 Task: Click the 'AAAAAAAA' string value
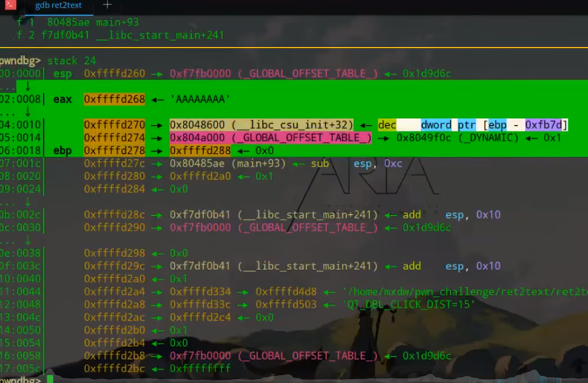[202, 99]
